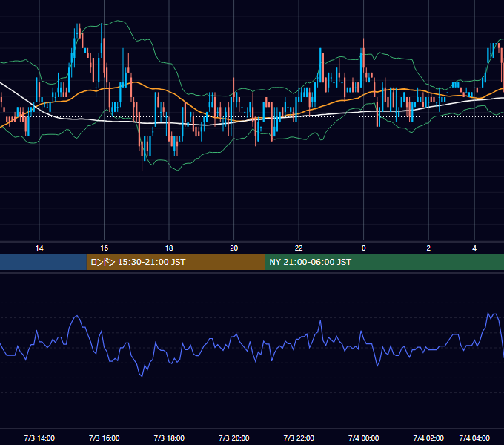Click the 4 hour label on the upper axis
Screen dimensions: 504x445
tap(474, 248)
